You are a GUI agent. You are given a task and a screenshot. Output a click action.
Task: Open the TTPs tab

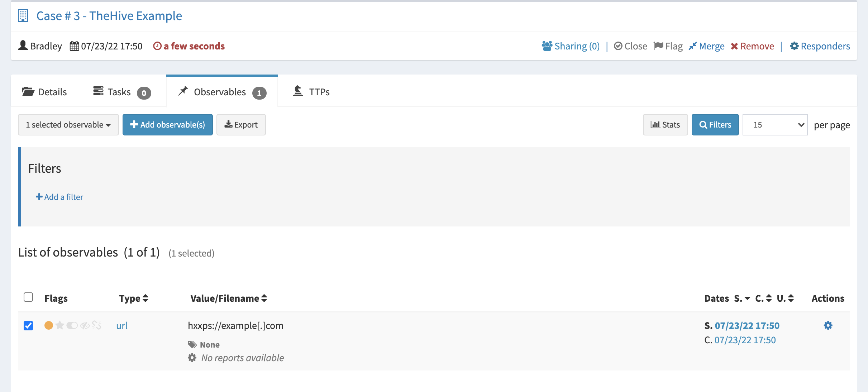pos(311,92)
